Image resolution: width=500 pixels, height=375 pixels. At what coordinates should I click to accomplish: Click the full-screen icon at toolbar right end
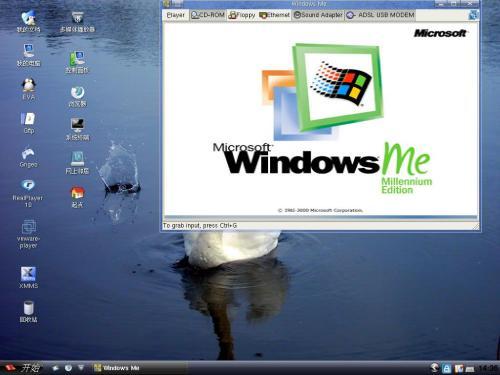[473, 15]
